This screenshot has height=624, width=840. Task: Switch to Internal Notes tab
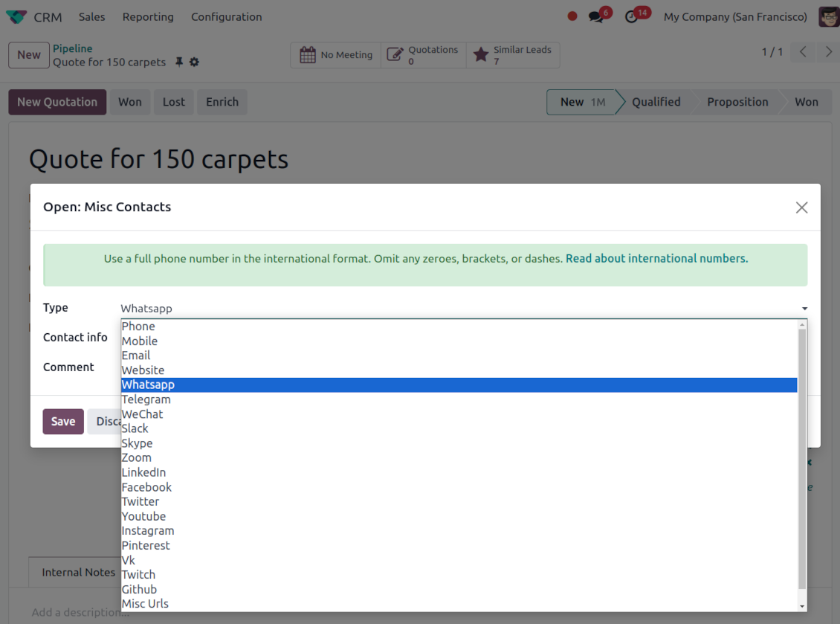(x=78, y=573)
